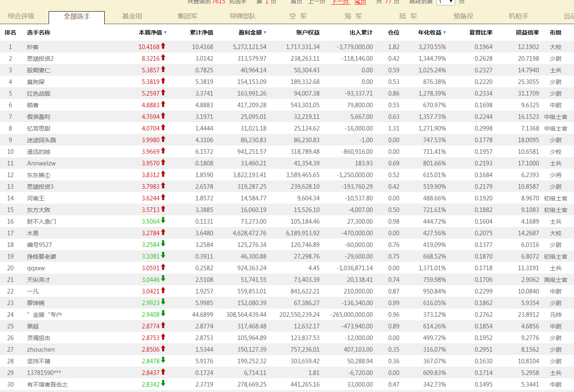574x392 pixels.
Task: Click annualized return 3,270.55%
Action: (432, 47)
